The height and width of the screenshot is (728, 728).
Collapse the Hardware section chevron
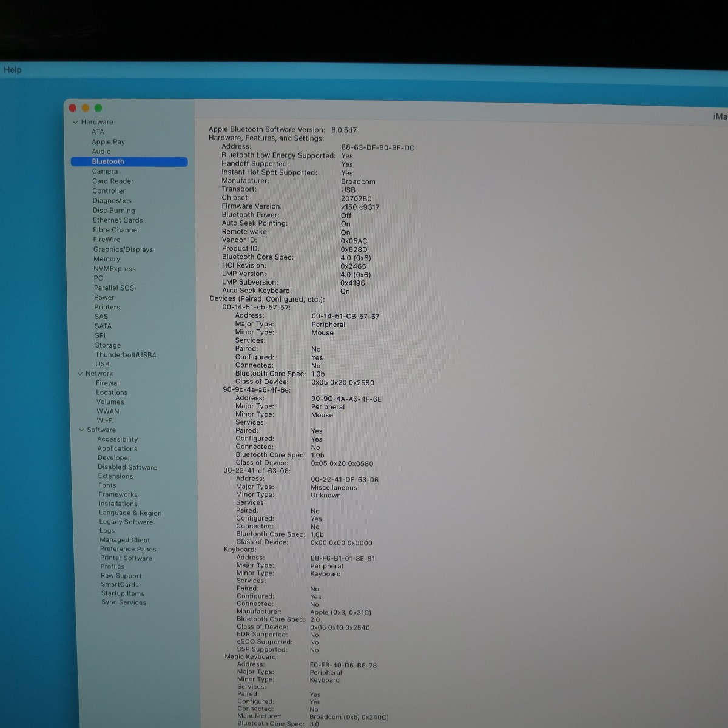click(x=75, y=122)
